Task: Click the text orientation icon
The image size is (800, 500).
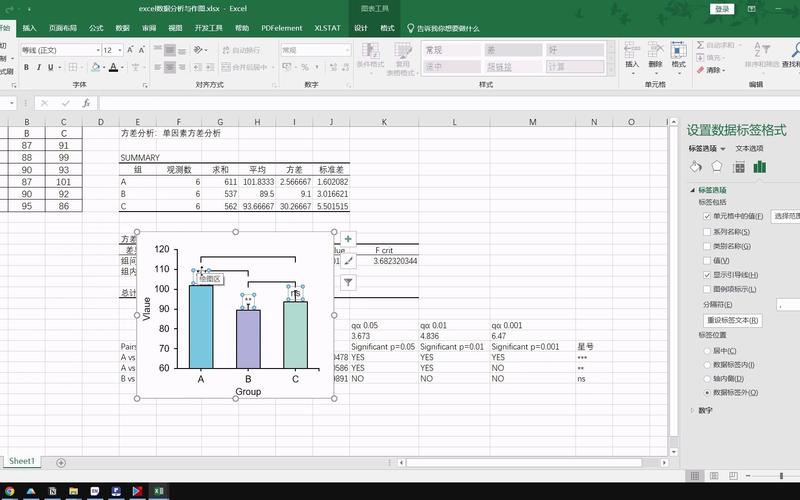Action: [x=198, y=50]
